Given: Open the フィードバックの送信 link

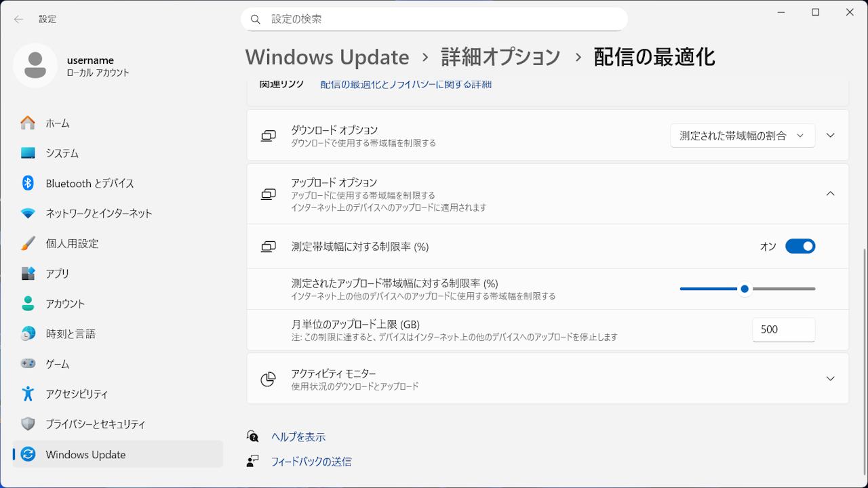Looking at the screenshot, I should [x=311, y=462].
